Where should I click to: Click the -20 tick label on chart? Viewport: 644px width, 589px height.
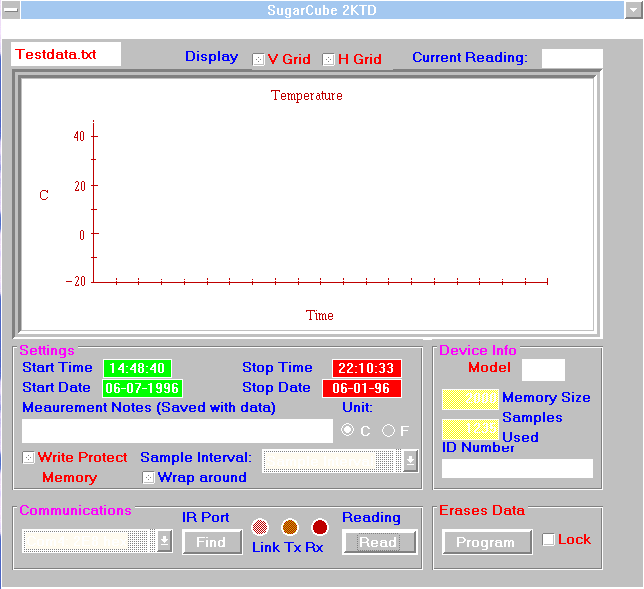click(76, 281)
